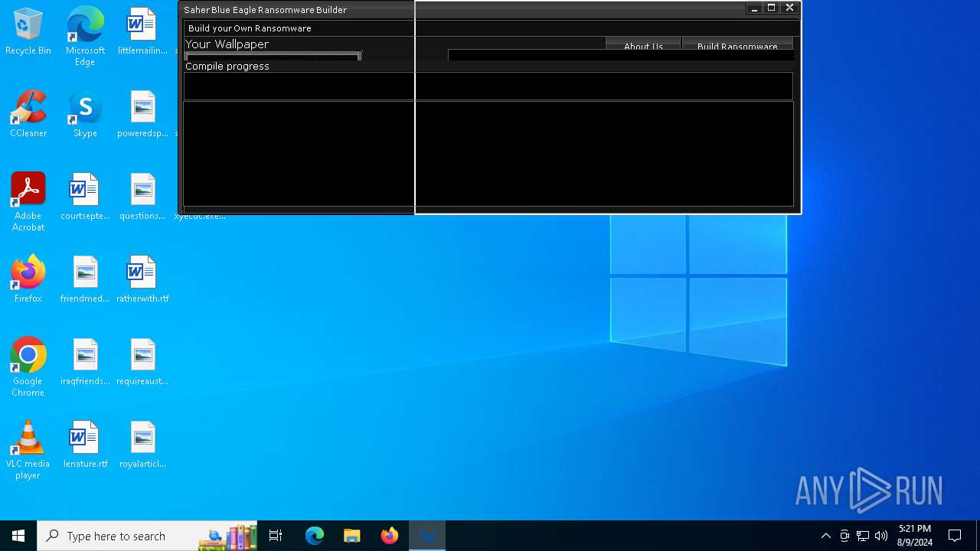Click the large black output log area
The width and height of the screenshot is (980, 551).
tap(488, 154)
